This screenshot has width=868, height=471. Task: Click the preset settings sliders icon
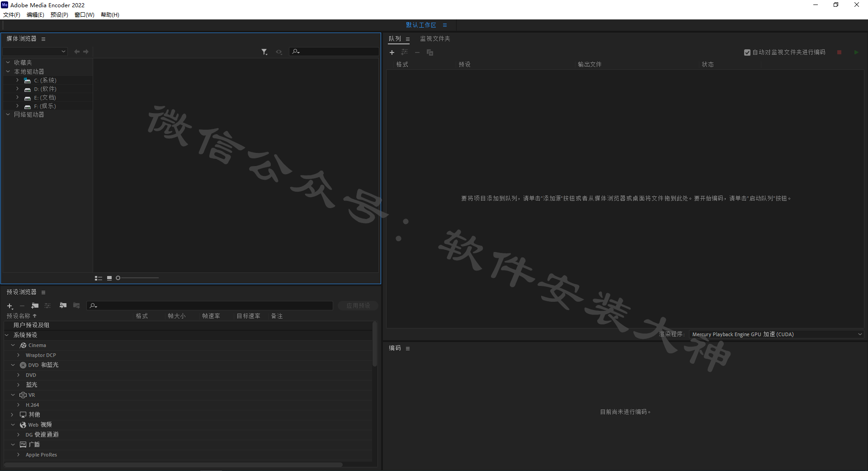(x=47, y=306)
